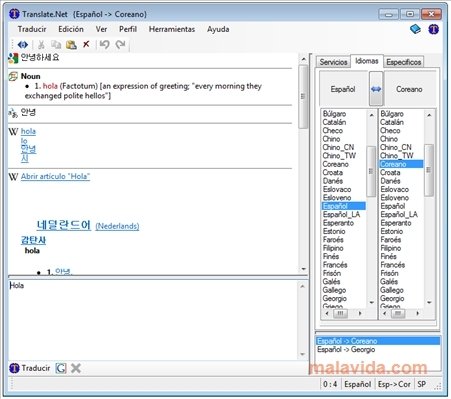Click the results pane scroll-down arrow

303,269
